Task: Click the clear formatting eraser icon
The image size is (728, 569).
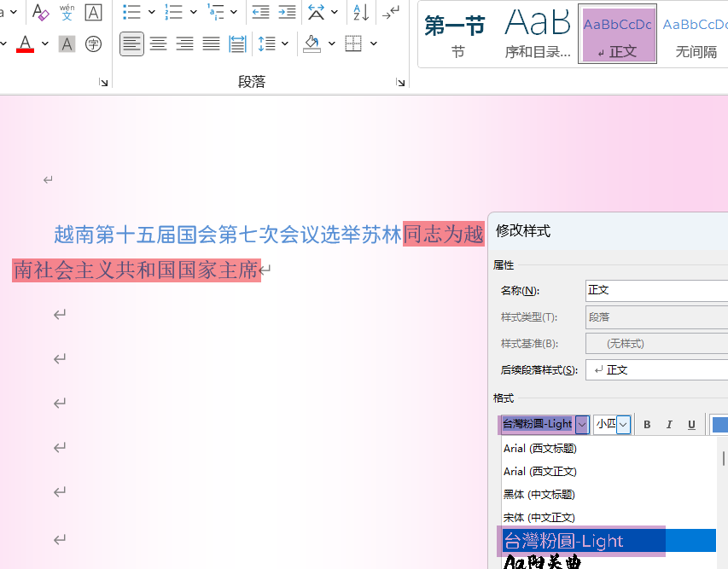Action: pyautogui.click(x=40, y=12)
